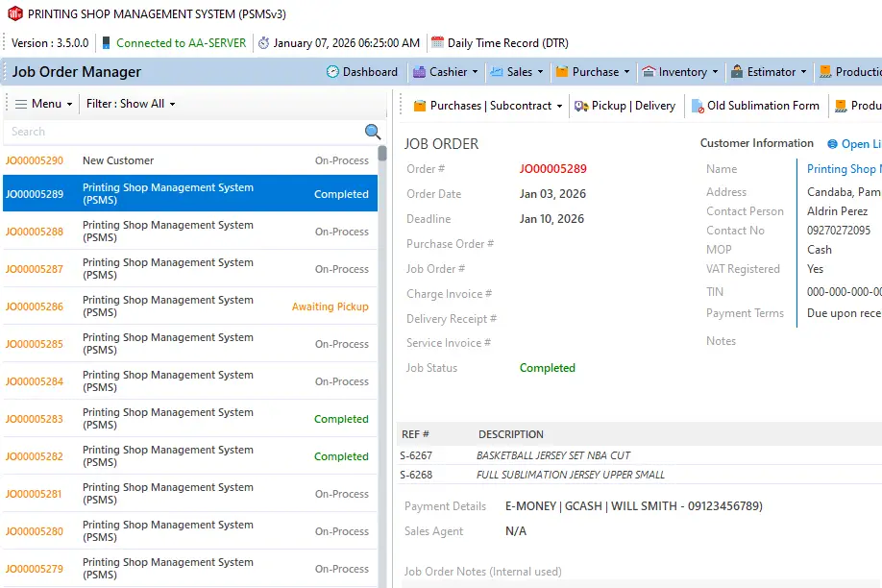The image size is (882, 588).
Task: Click the Printing Shop customer name link
Action: (x=844, y=169)
